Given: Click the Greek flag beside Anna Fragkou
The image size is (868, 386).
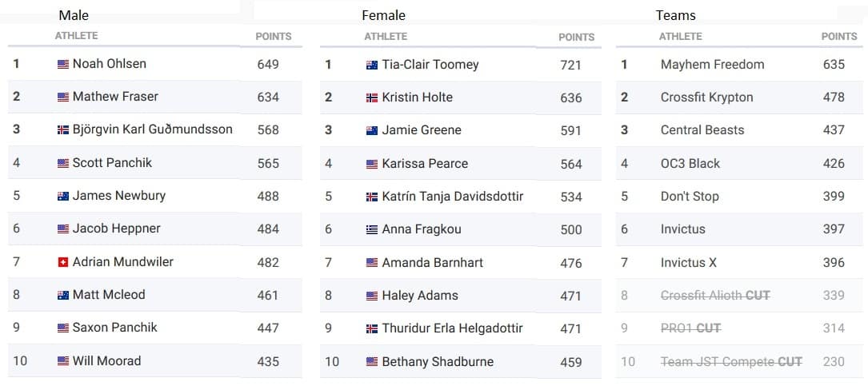Looking at the screenshot, I should [372, 229].
